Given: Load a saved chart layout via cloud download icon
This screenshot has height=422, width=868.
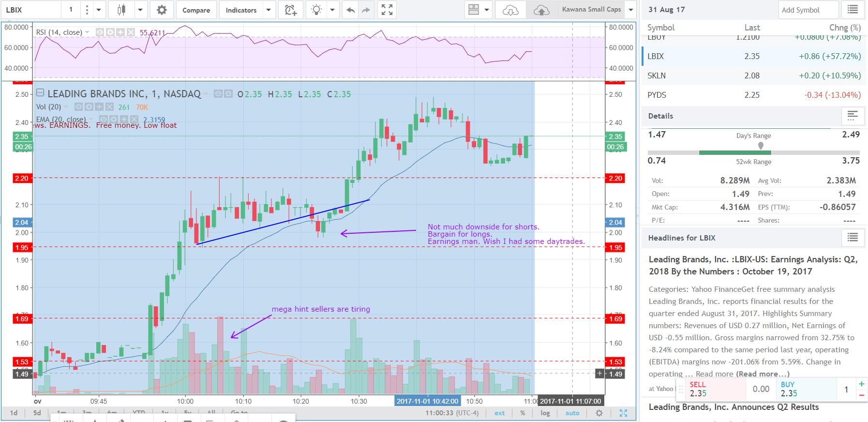Looking at the screenshot, I should (x=510, y=10).
